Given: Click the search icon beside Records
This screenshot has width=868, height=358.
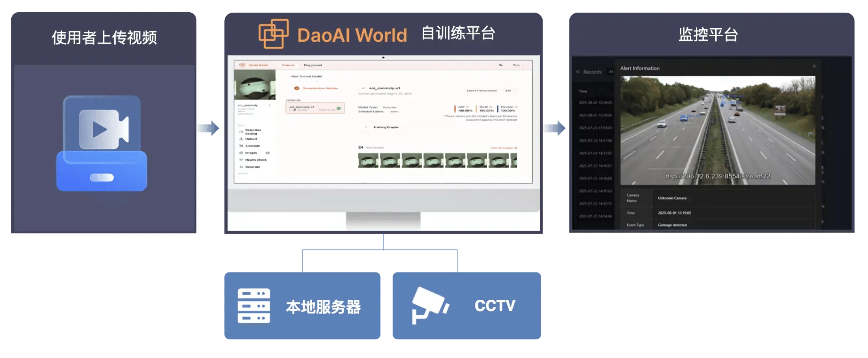Looking at the screenshot, I should point(578,72).
